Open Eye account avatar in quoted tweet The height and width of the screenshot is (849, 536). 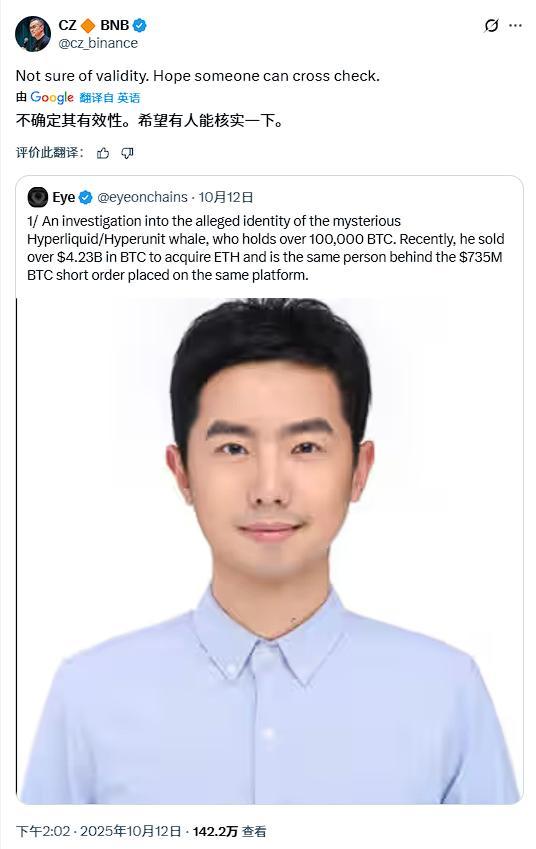(37, 197)
